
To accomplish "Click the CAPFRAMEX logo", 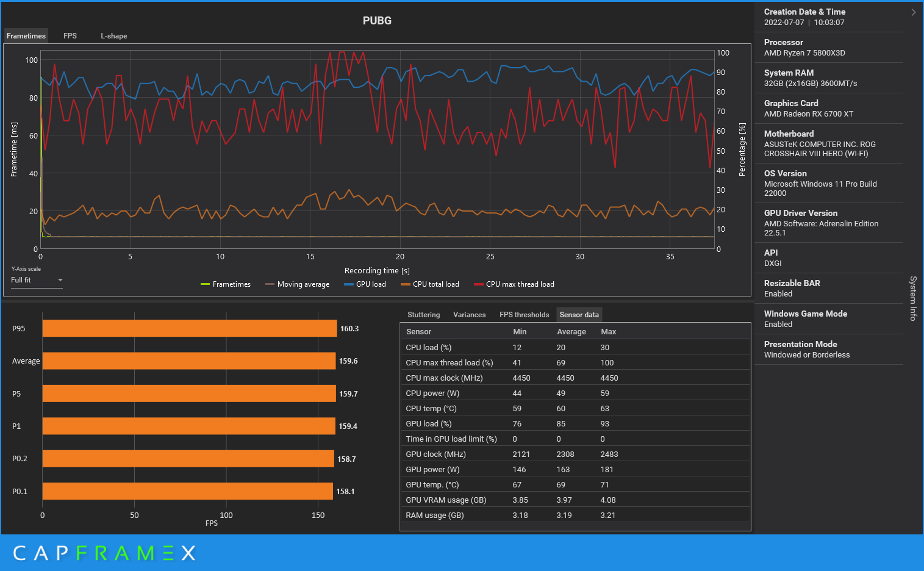I will tap(104, 553).
